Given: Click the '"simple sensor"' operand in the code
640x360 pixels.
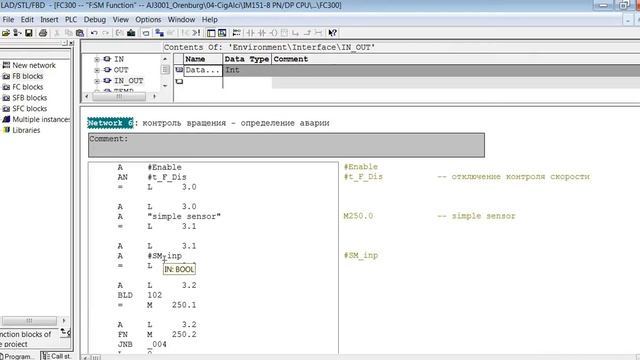Looking at the screenshot, I should [x=184, y=216].
